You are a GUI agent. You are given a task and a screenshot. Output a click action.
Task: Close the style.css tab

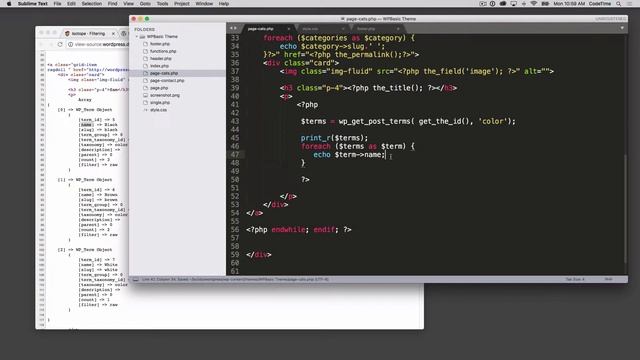click(x=343, y=29)
